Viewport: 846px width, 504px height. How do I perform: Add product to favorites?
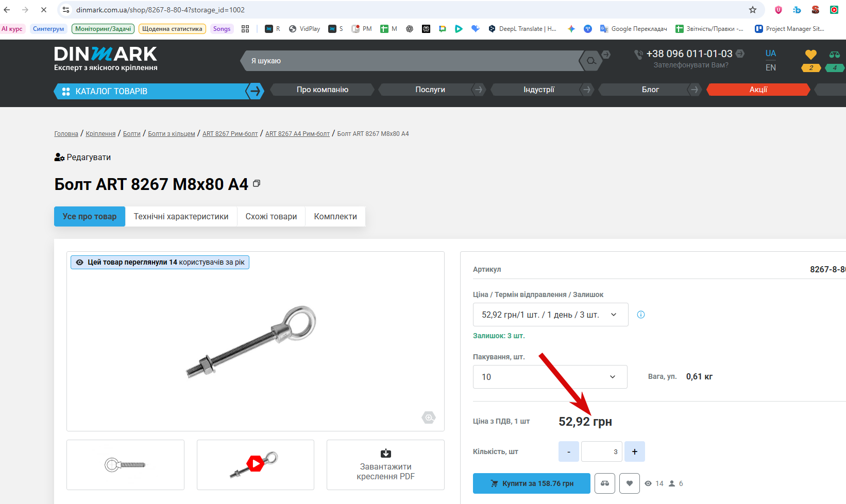(x=630, y=483)
